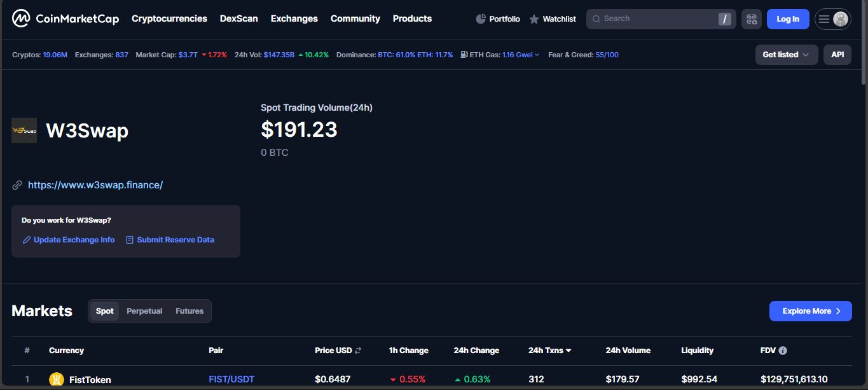This screenshot has height=390, width=868.
Task: Select the Spot markets tab
Action: coord(105,311)
